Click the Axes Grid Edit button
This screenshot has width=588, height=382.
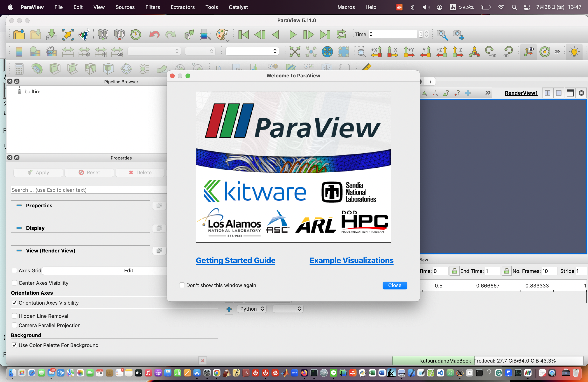(x=129, y=270)
